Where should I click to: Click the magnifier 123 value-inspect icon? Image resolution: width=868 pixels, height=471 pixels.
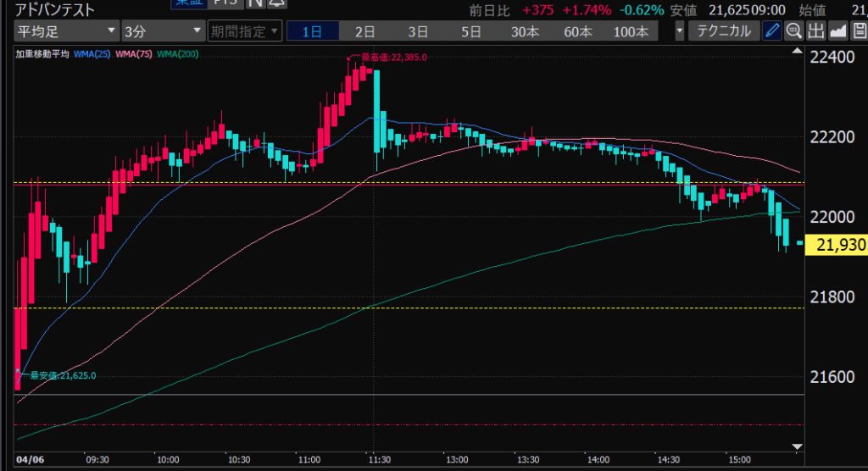(x=794, y=32)
